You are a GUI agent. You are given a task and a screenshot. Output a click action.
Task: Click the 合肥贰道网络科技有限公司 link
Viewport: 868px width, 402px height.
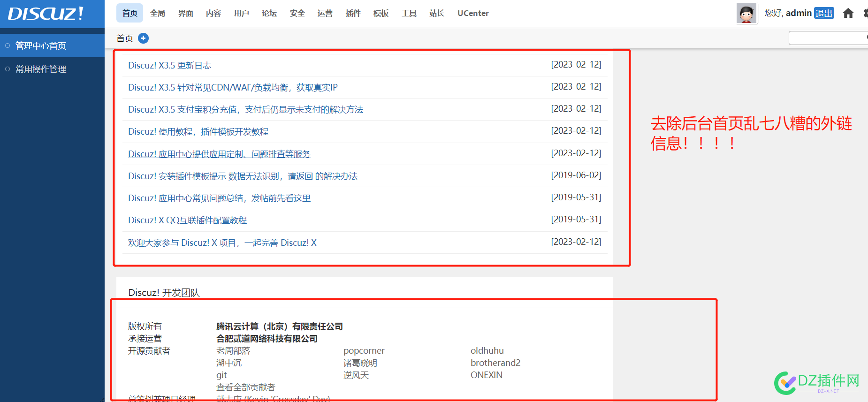click(x=267, y=338)
